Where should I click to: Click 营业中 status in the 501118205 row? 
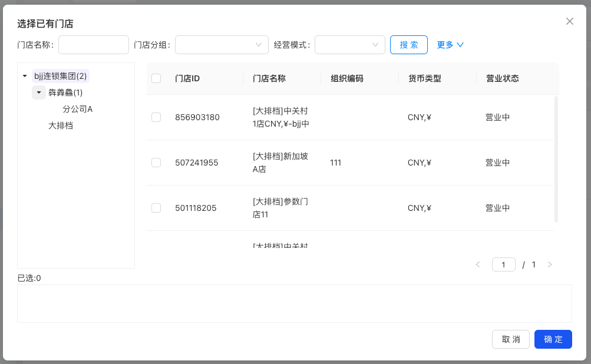pyautogui.click(x=497, y=208)
